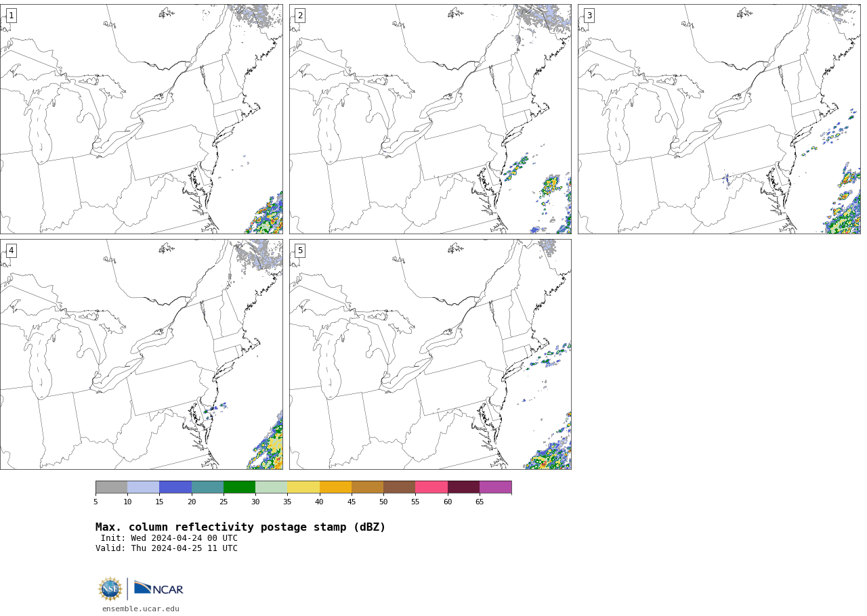Click the Valid: Thu 2024-04-25 11 UTC text
This screenshot has width=867, height=616.
point(167,548)
